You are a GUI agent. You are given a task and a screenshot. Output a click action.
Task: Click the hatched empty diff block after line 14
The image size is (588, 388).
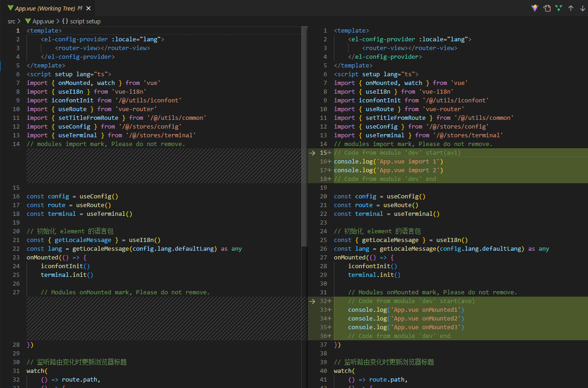(x=165, y=166)
